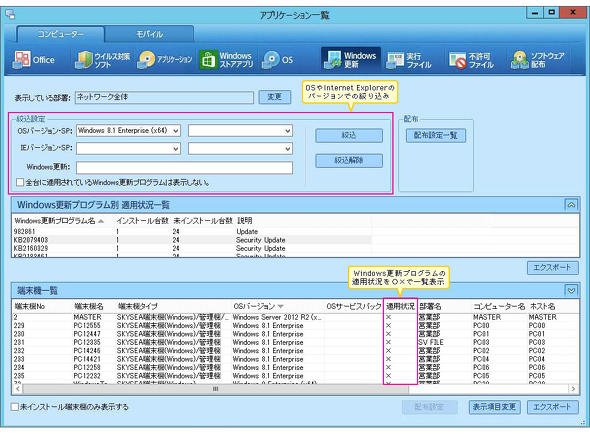Viewport: 590px width, 434px height.
Task: Select the terminal row PC12447
Action: click(x=295, y=334)
